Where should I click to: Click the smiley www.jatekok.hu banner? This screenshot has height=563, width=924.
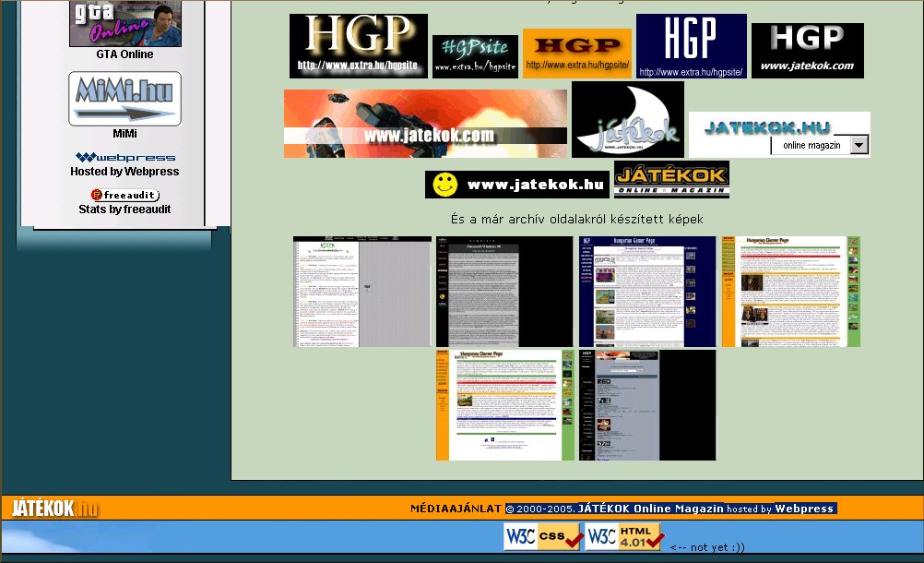[x=516, y=185]
